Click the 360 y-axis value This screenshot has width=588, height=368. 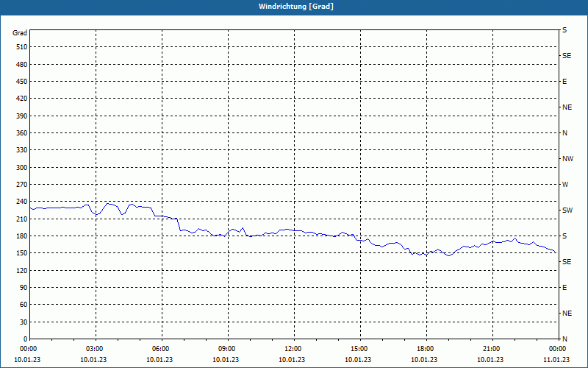22,133
